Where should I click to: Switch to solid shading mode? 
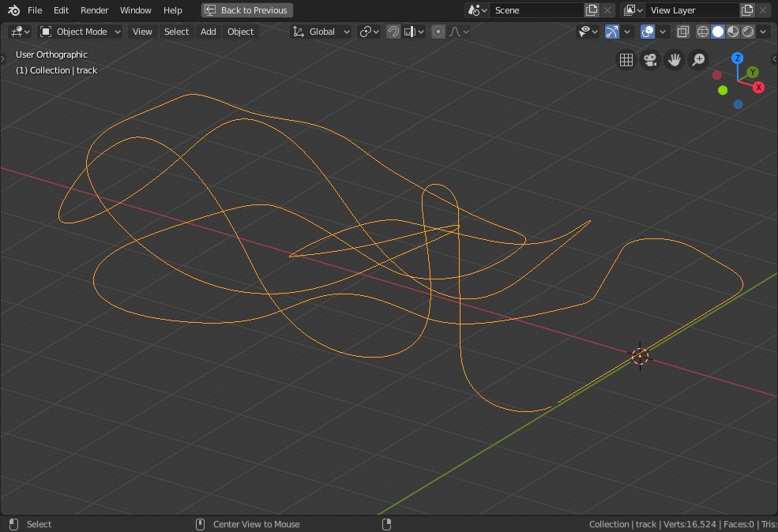tap(717, 32)
